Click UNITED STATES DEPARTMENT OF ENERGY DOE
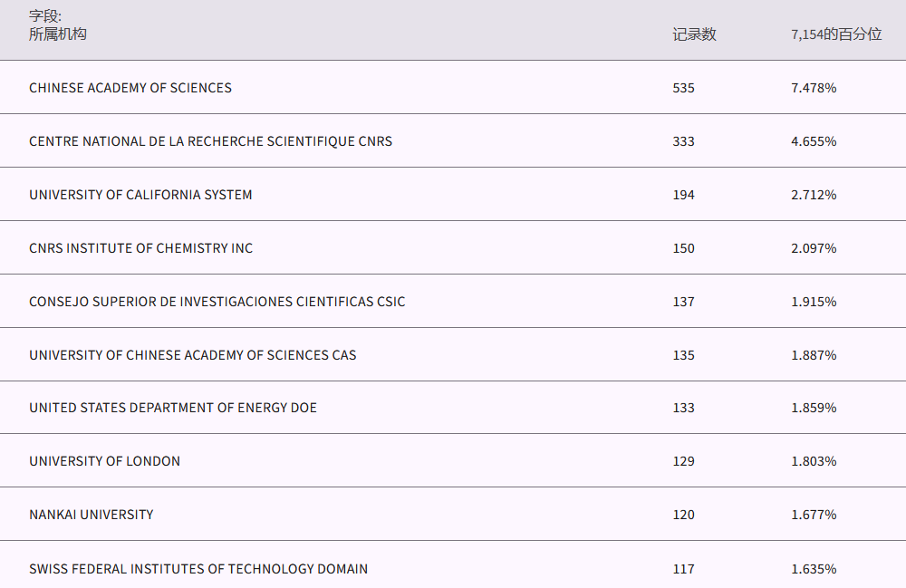906x588 pixels. [173, 408]
